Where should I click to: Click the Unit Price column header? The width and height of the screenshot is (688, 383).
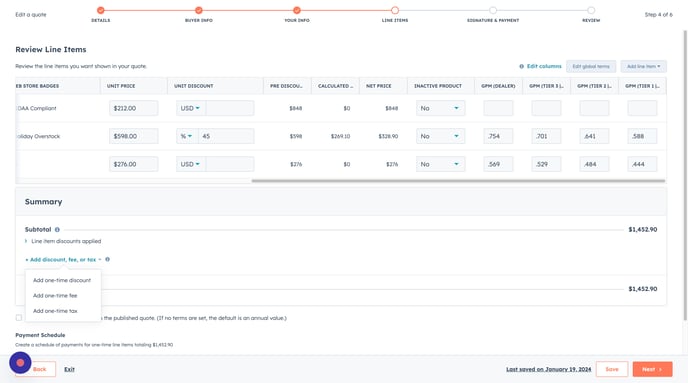point(133,86)
